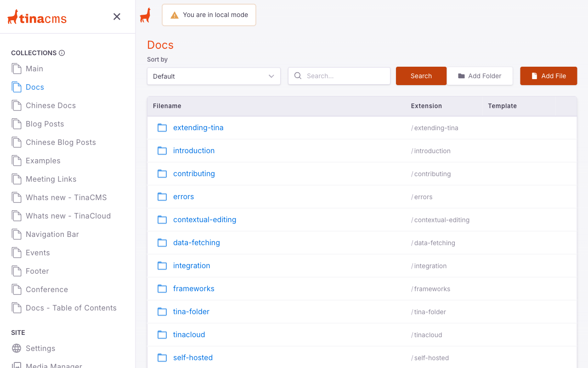
Task: Click the Add Folder button
Action: tap(480, 76)
